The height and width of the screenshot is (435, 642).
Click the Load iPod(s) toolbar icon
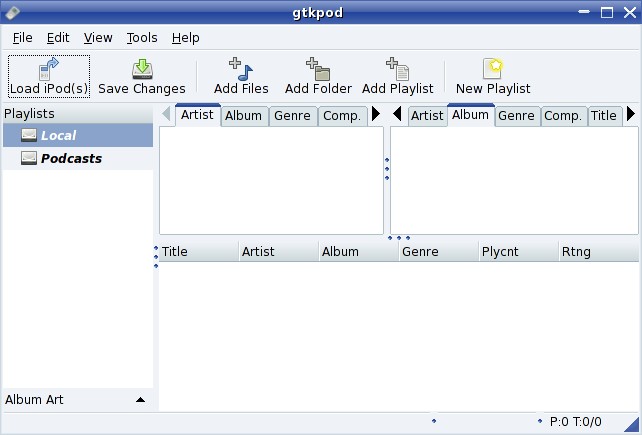49,68
